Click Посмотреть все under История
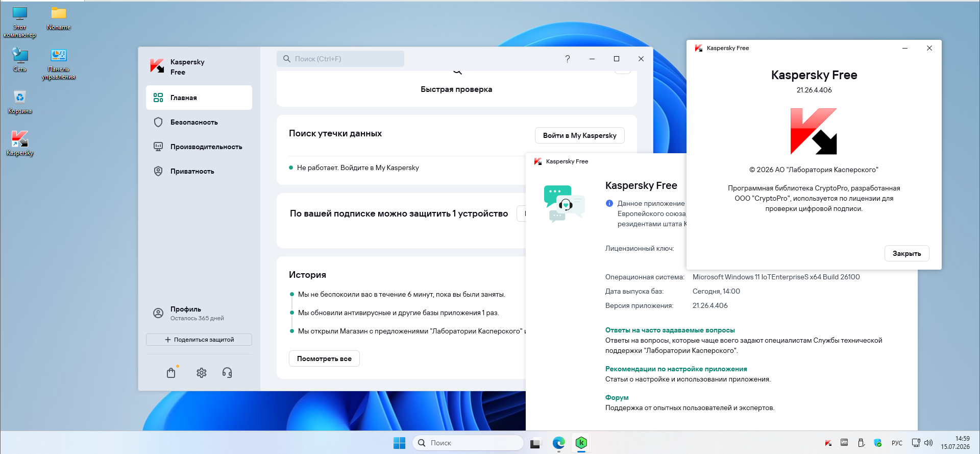This screenshot has height=454, width=980. pos(324,359)
